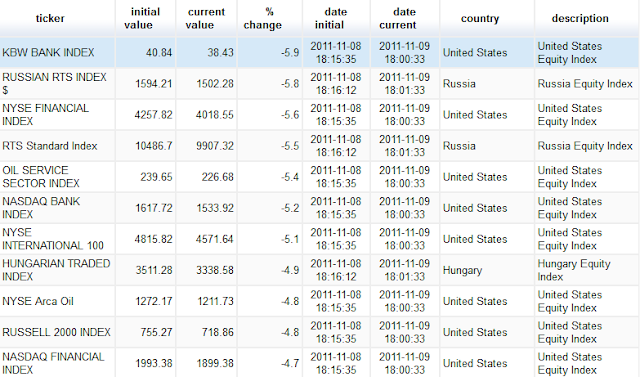Click the -4.9 percent change cell
Image resolution: width=640 pixels, height=377 pixels.
290,270
